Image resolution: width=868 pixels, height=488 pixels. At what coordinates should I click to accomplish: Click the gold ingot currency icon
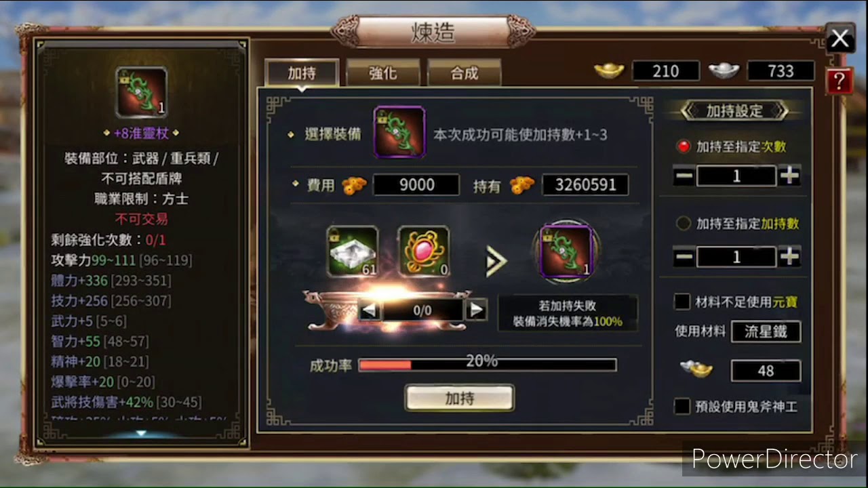609,70
